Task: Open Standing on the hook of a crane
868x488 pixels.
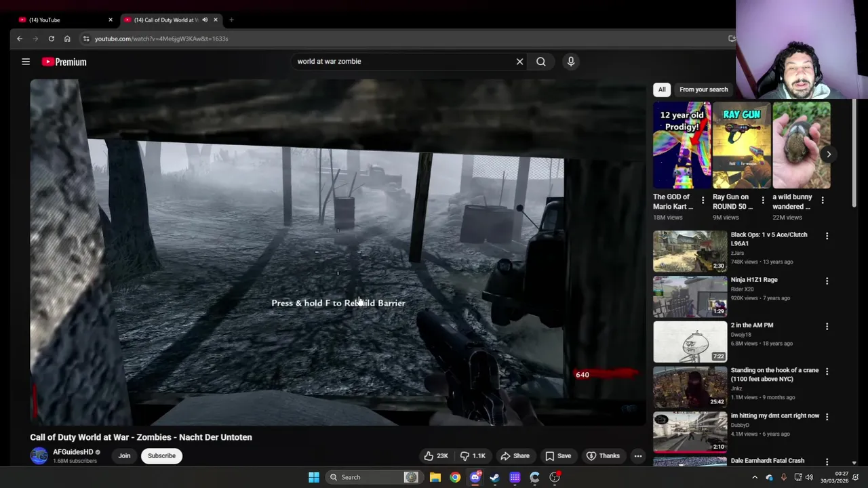Action: [774, 375]
